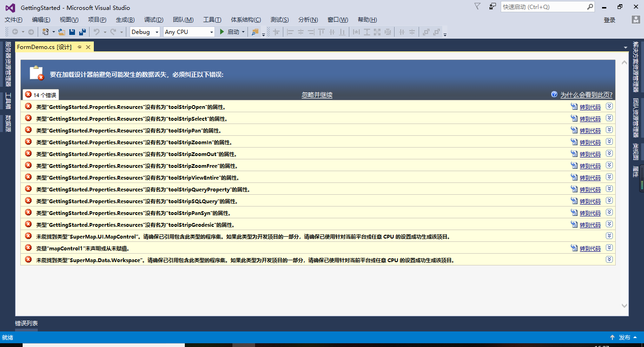Open the document tab list dropdown arrow
644x347 pixels.
click(625, 47)
